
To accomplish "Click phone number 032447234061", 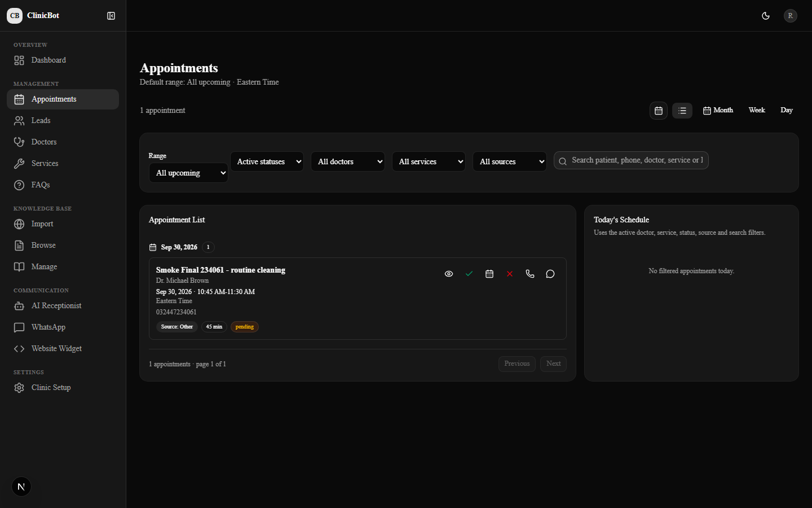I will (176, 312).
